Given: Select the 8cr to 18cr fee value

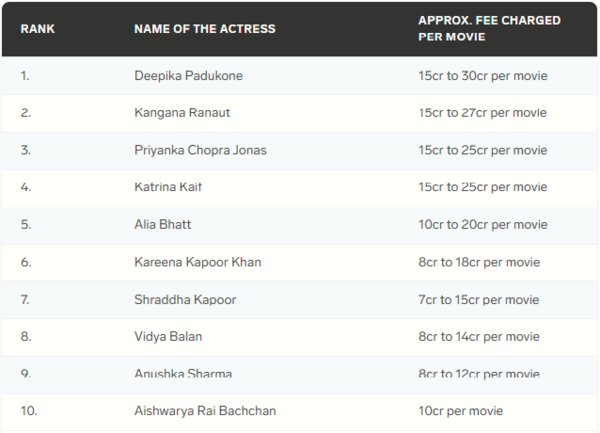Looking at the screenshot, I should pyautogui.click(x=478, y=262).
